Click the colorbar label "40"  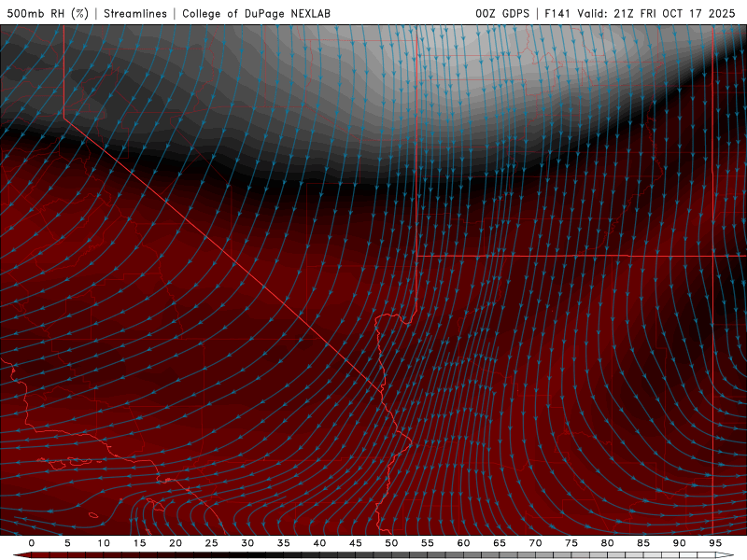click(x=319, y=543)
